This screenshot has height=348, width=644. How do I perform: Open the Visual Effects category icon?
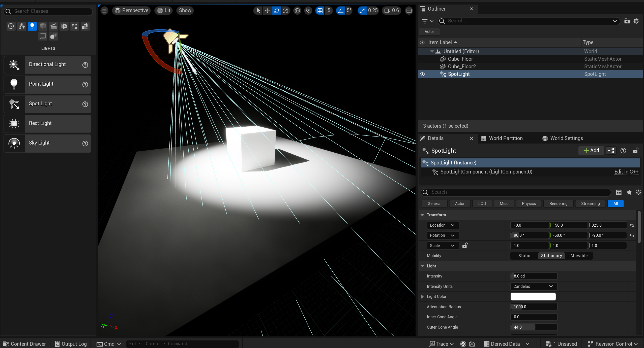click(x=75, y=26)
